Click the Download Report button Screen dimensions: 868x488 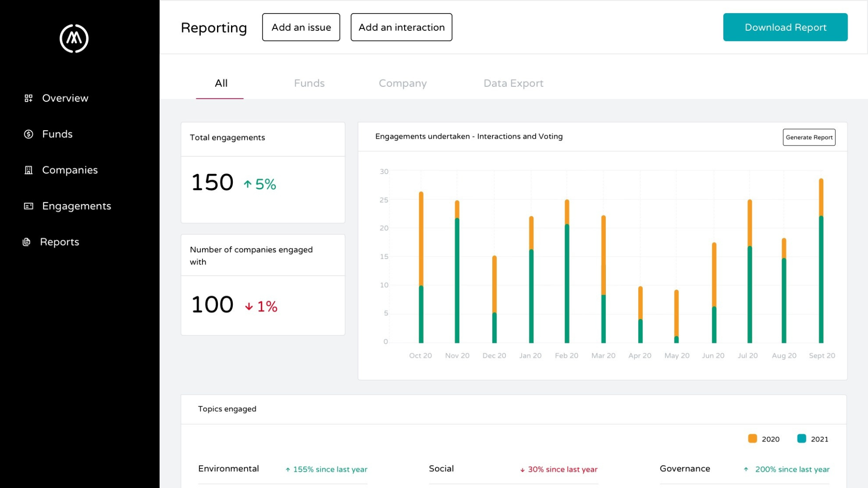[785, 27]
